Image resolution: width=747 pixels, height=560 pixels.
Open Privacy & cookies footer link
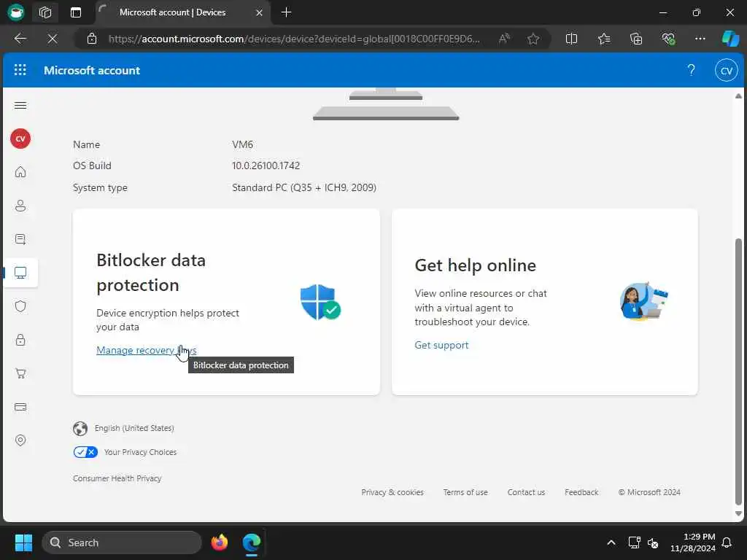click(392, 492)
